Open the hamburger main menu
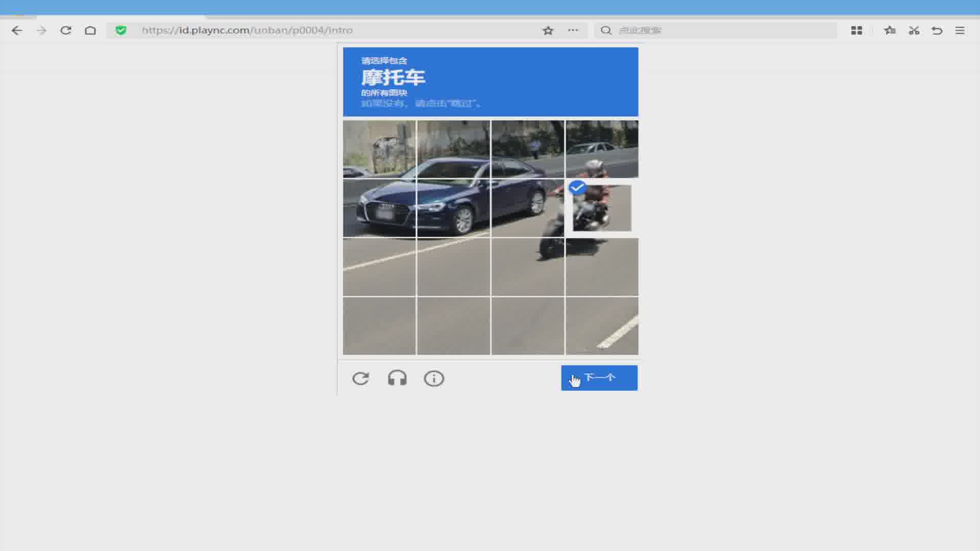Screen dimensions: 980x551 [960, 31]
